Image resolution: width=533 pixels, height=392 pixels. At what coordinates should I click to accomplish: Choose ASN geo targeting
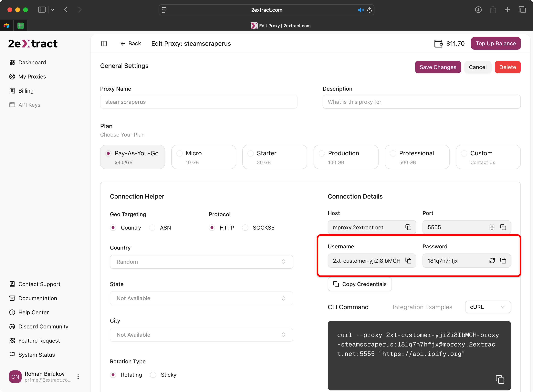(x=152, y=228)
